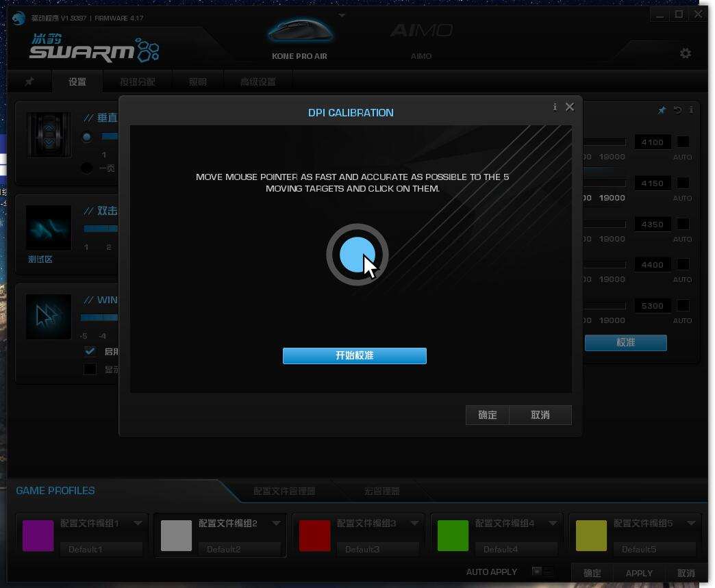Click the info icon in DPI Calibration dialog
Viewport: 715px width, 588px height.
tap(555, 107)
